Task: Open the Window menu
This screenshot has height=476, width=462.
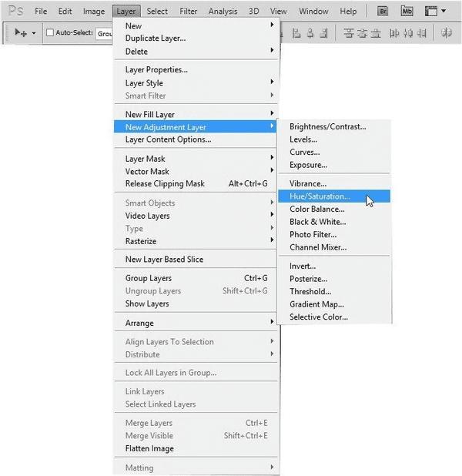Action: (x=313, y=12)
